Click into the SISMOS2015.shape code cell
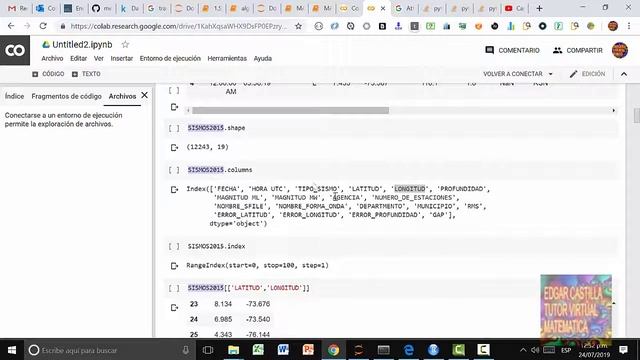640x360 pixels. coord(402,128)
